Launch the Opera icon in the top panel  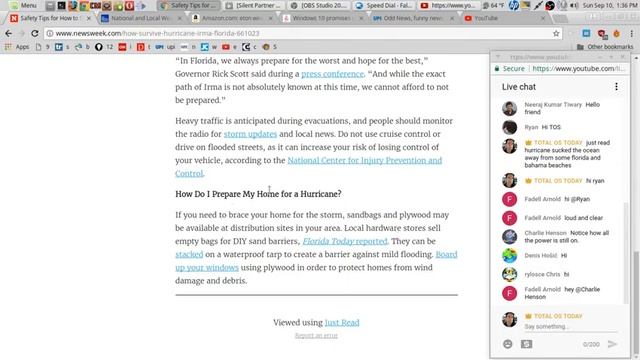(x=129, y=6)
